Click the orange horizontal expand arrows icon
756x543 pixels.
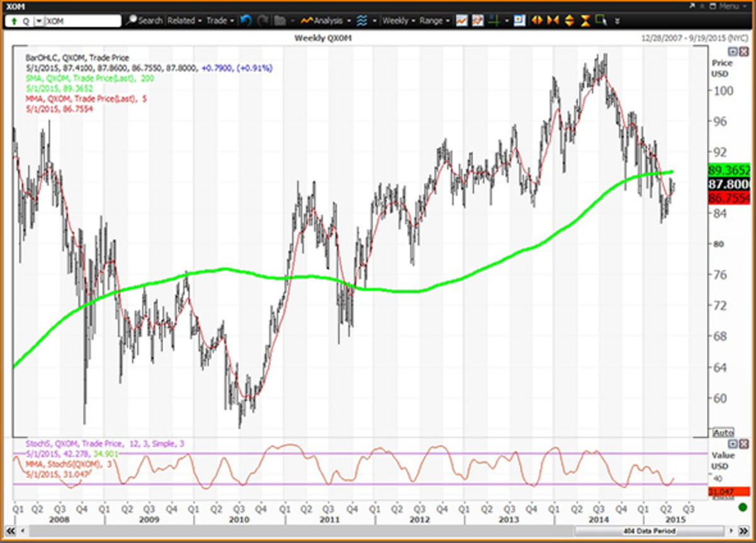[x=537, y=21]
